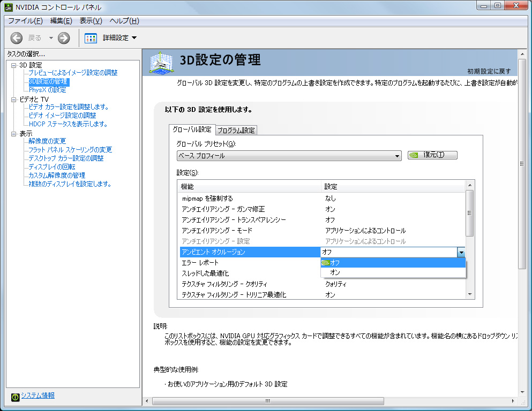Minimize the NVIDIA コントロール パネル window
Screen dimensions: 532x411
(484, 5)
